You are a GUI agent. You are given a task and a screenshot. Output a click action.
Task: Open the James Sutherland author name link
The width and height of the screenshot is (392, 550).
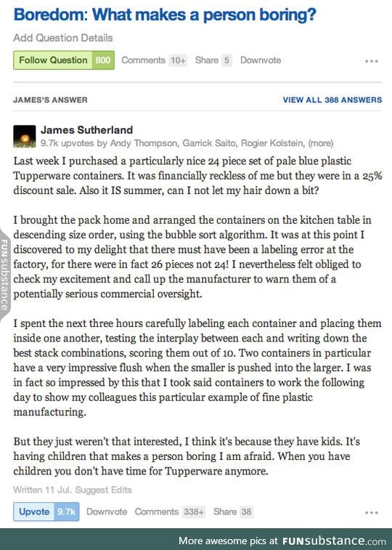(x=86, y=130)
